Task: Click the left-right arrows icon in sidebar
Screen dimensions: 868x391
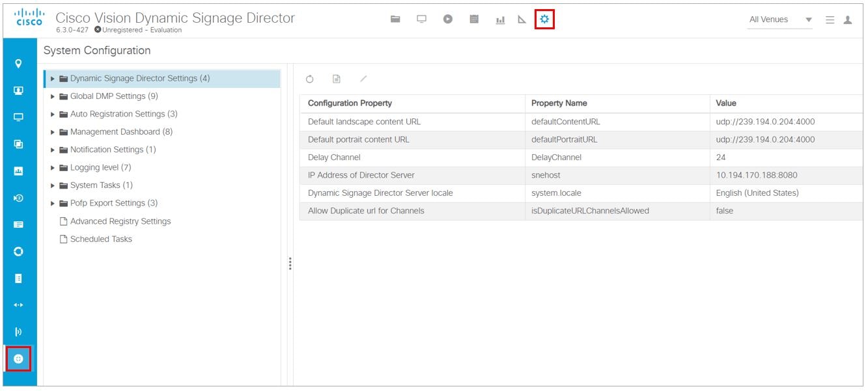Action: (x=18, y=304)
